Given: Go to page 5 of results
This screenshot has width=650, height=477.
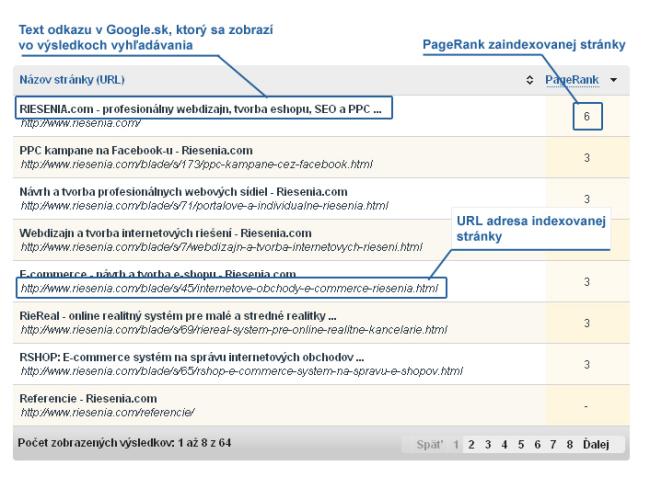Looking at the screenshot, I should (521, 445).
